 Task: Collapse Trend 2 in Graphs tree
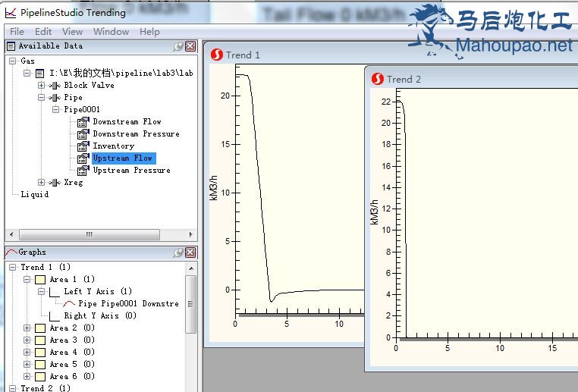click(x=13, y=388)
